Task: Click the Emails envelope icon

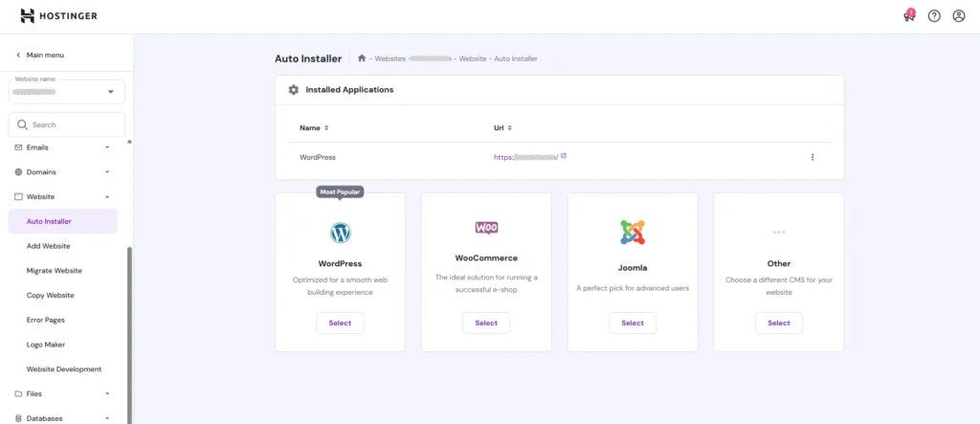Action: [x=18, y=147]
